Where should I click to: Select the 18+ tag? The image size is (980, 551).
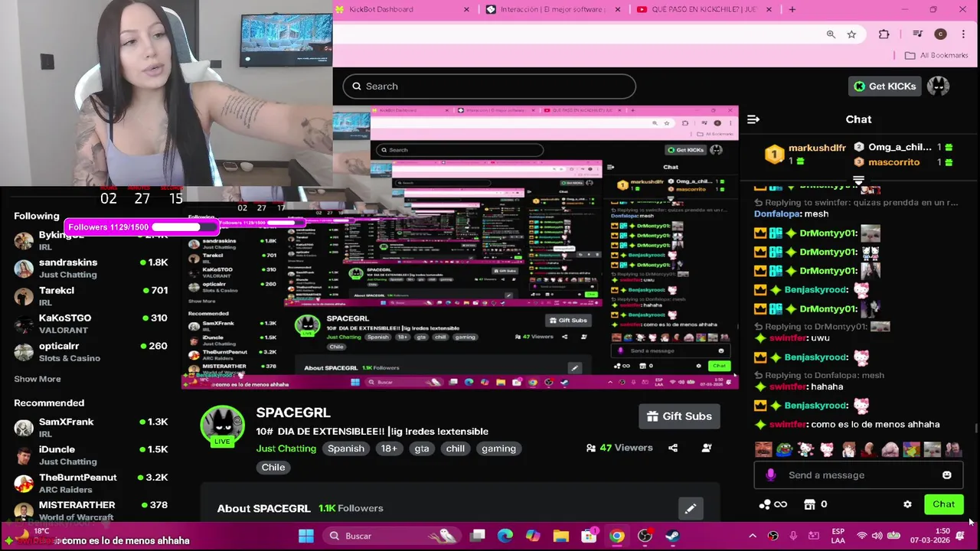[389, 448]
